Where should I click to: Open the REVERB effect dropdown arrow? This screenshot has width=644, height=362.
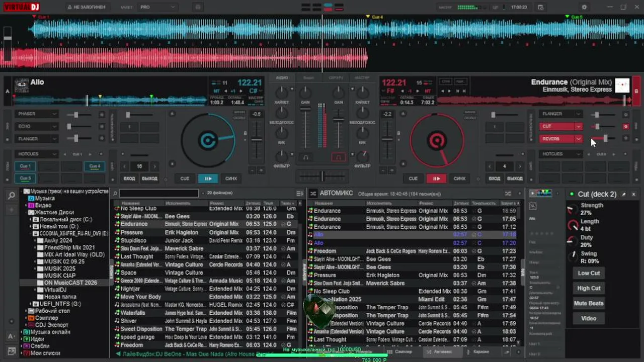click(x=579, y=139)
